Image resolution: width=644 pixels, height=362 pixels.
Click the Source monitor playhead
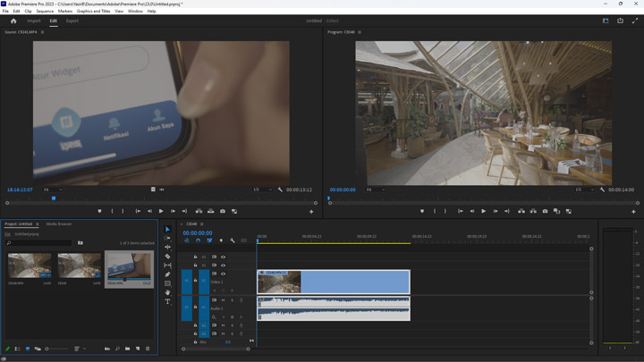click(x=54, y=198)
